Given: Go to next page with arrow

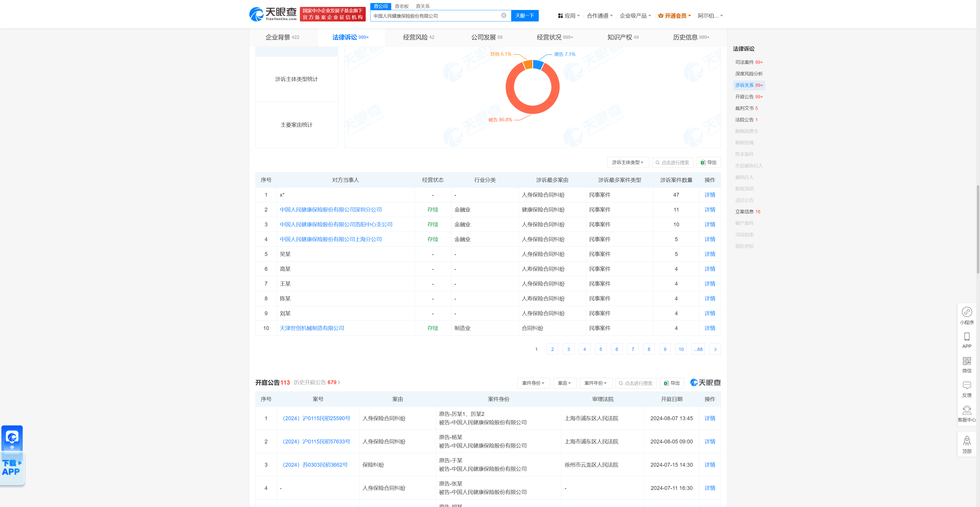Looking at the screenshot, I should 715,349.
